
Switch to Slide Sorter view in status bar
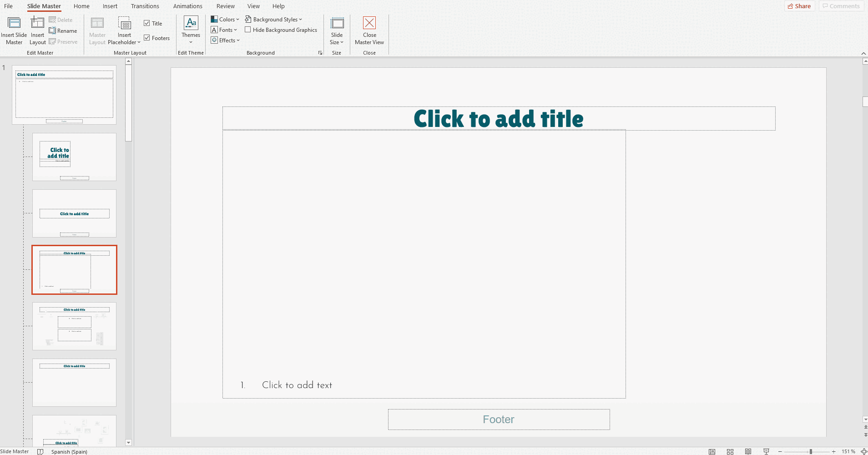(730, 451)
